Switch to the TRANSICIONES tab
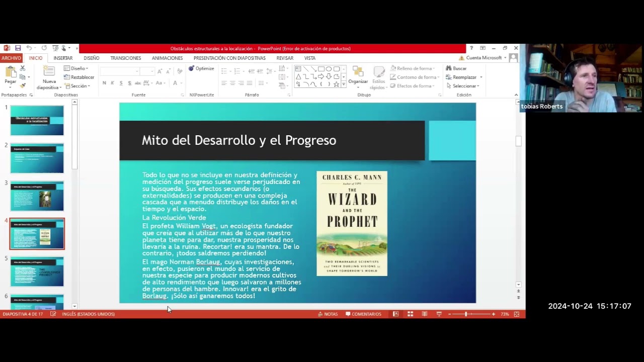Image resolution: width=644 pixels, height=362 pixels. [x=125, y=58]
